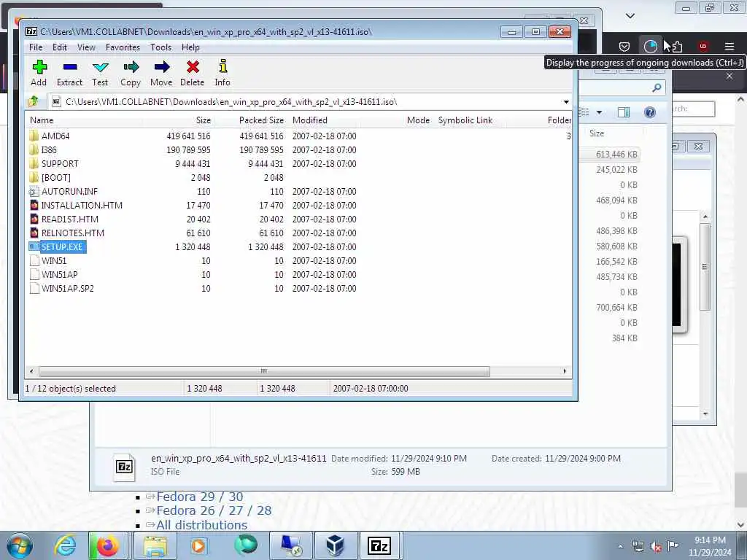
Task: Go up one folder level in 7-Zip
Action: (34, 101)
